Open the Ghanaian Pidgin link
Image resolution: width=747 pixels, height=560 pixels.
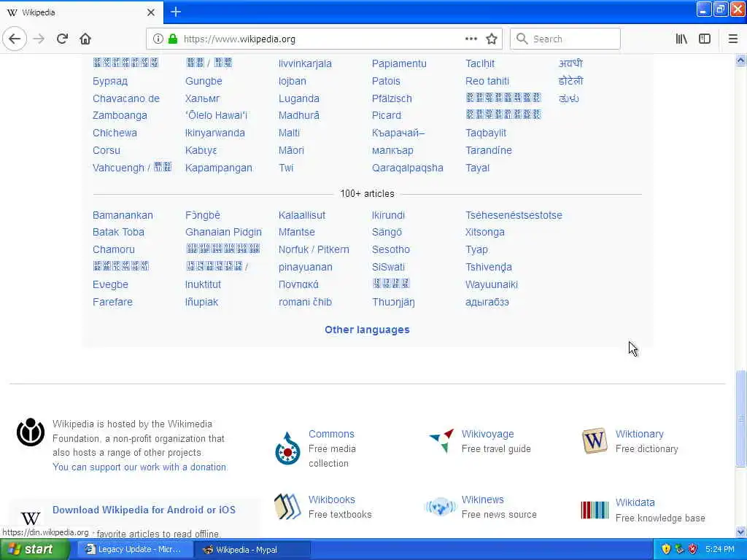223,232
